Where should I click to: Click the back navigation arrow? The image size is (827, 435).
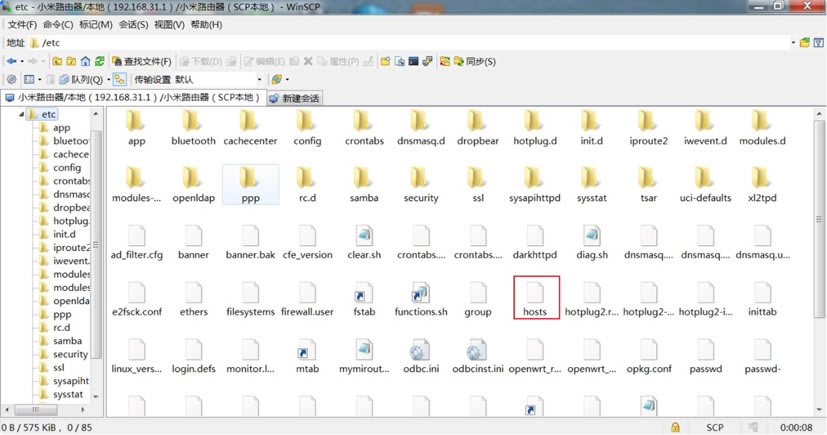[11, 61]
